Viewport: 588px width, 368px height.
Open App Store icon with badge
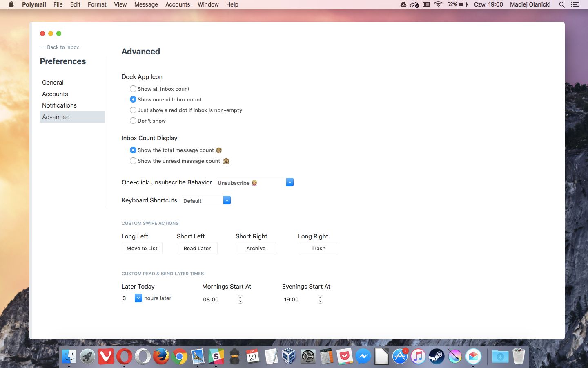400,357
